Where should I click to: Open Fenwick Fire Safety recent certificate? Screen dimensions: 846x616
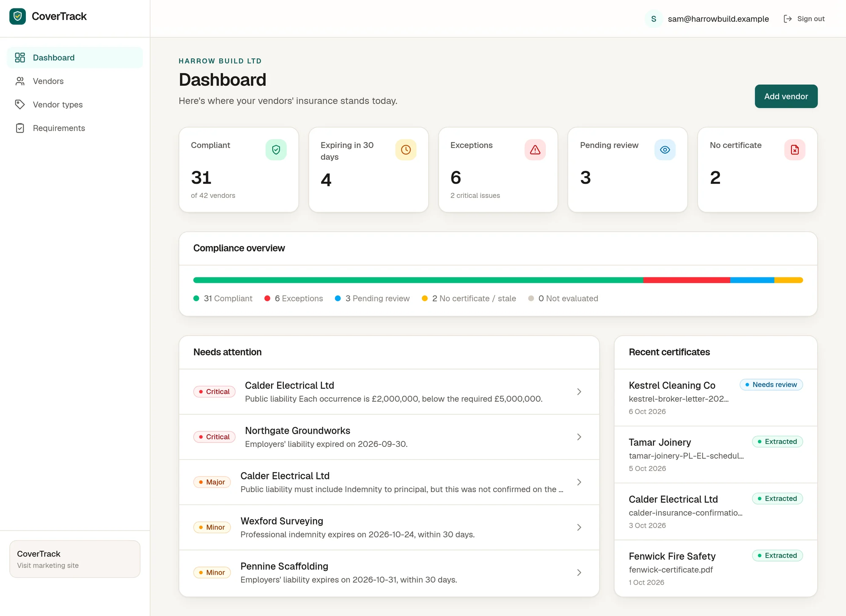716,569
